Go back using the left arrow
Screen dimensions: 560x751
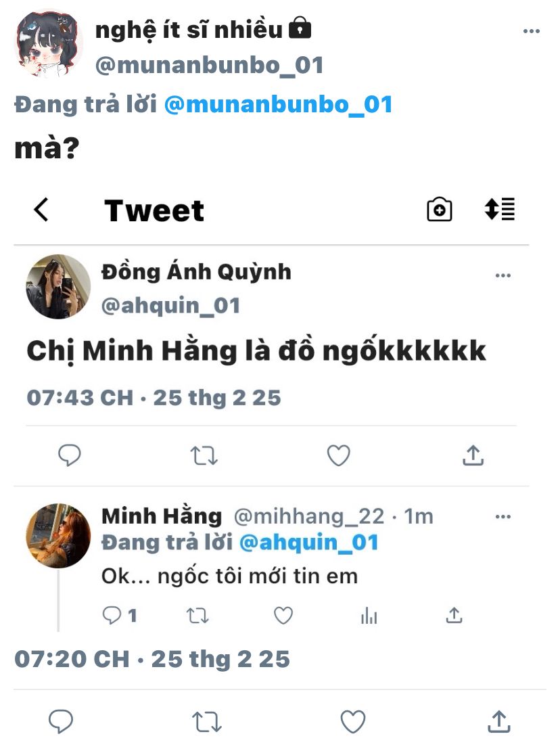41,210
